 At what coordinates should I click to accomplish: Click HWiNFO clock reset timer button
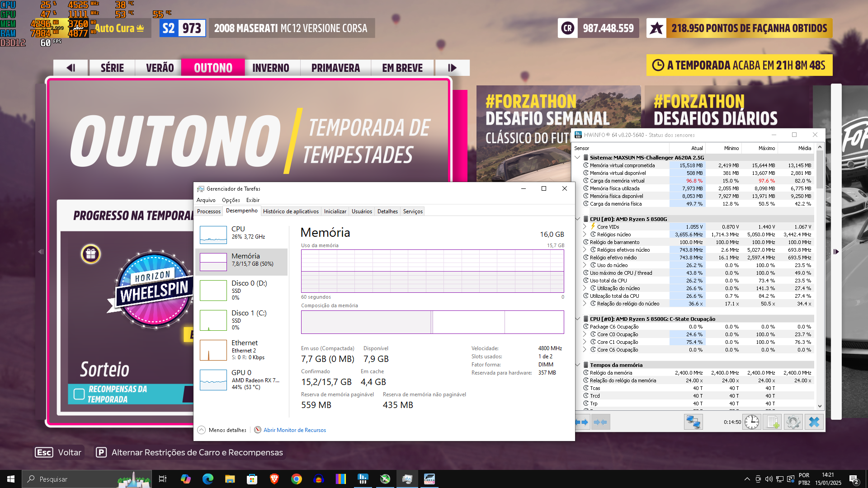[x=752, y=422]
